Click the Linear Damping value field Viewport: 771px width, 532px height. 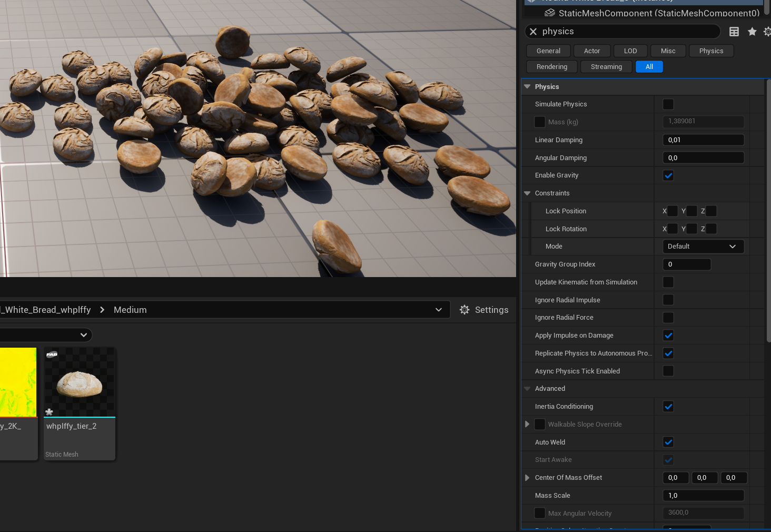pyautogui.click(x=703, y=140)
